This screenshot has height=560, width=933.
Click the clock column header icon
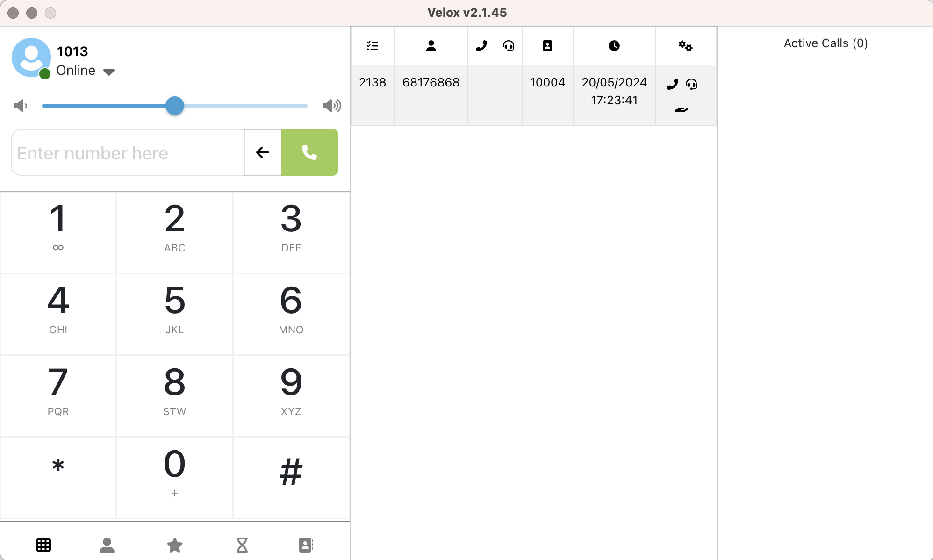pos(614,46)
